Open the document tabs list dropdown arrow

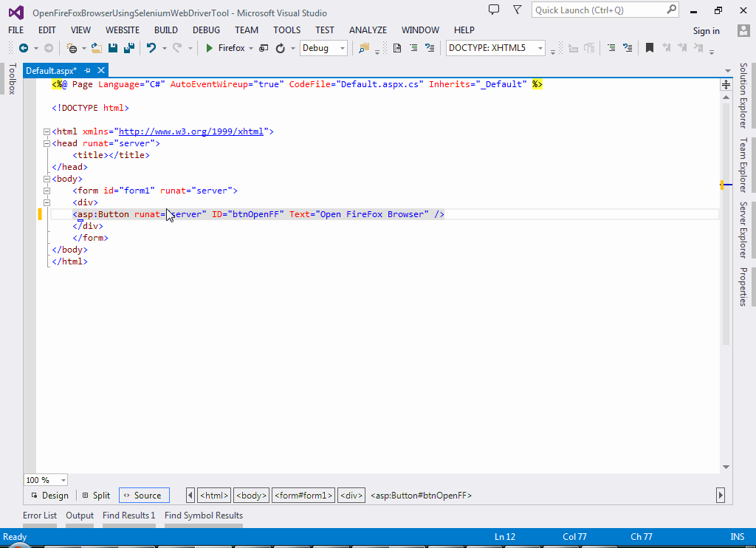[727, 71]
